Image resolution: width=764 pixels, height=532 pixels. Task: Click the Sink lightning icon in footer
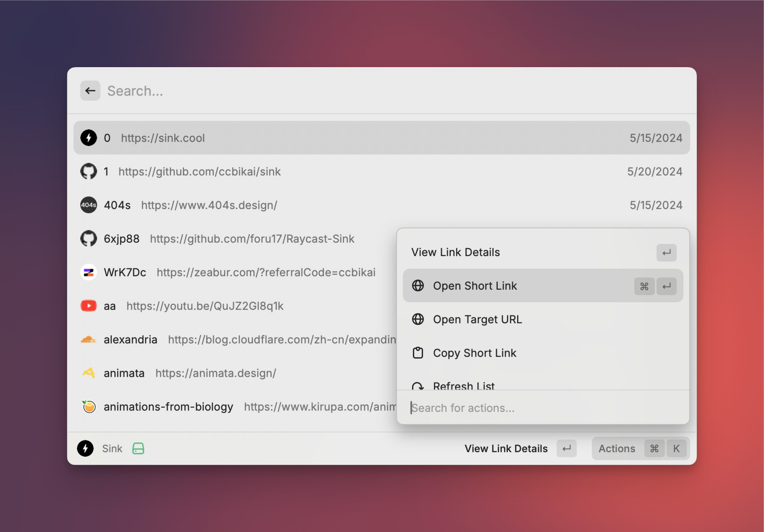[x=85, y=448]
